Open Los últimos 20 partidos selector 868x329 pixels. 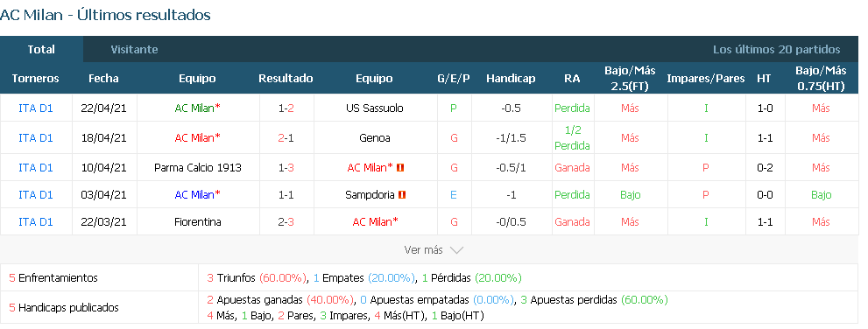click(776, 49)
